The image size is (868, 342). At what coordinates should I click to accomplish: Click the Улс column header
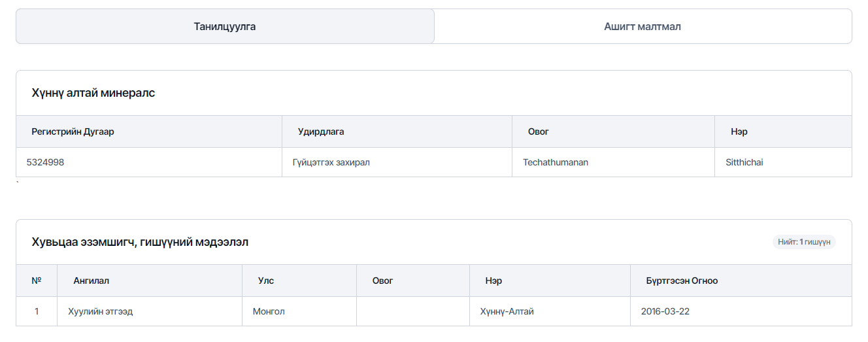pyautogui.click(x=299, y=281)
